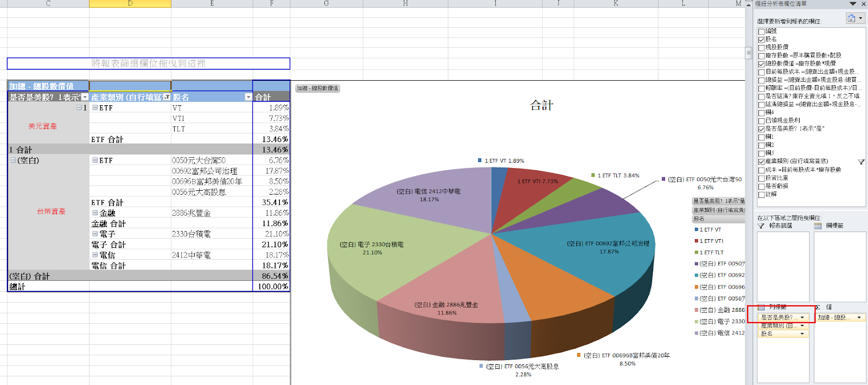Click the red 1 ETF VTI legend marker
This screenshot has width=868, height=385.
coord(696,241)
